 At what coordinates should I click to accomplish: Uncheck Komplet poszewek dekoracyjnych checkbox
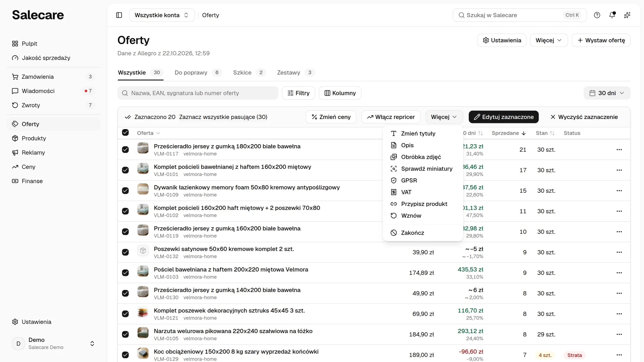coord(125,314)
